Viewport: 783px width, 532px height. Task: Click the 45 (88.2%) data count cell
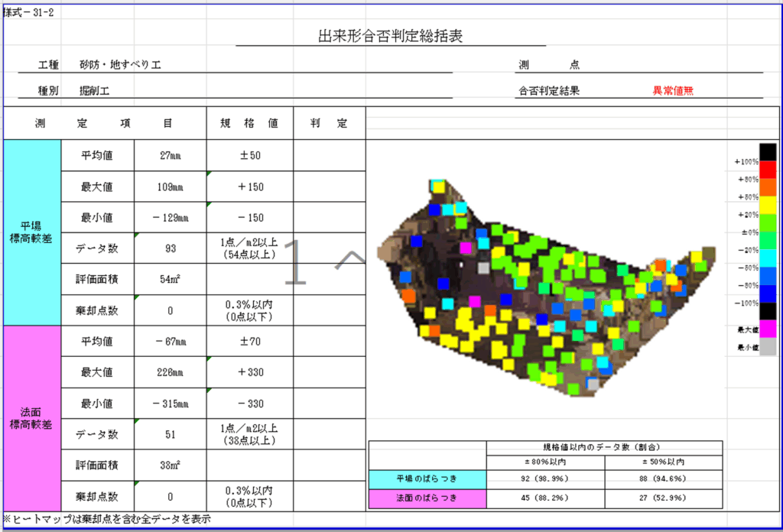click(x=545, y=500)
